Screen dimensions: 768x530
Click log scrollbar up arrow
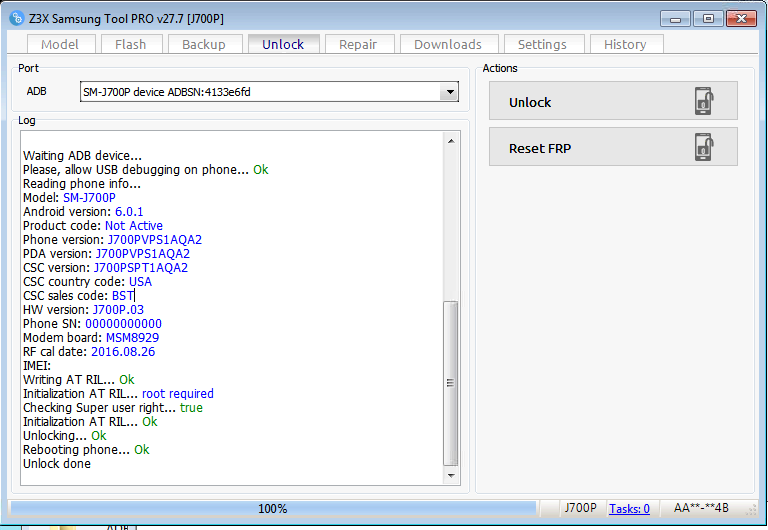click(451, 141)
